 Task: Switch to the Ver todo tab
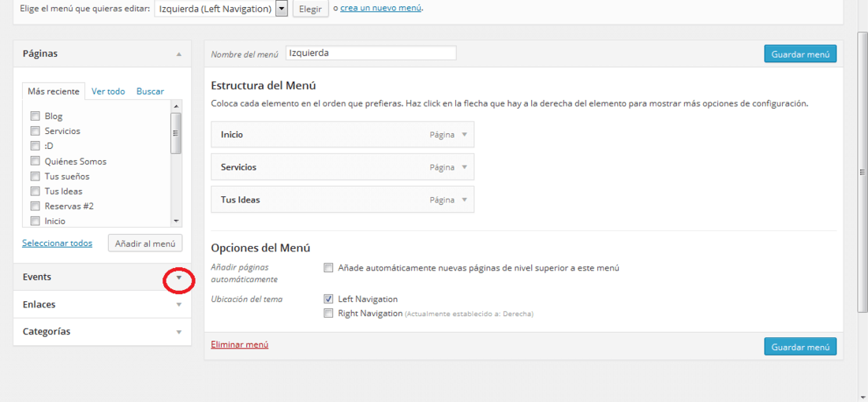click(x=108, y=91)
